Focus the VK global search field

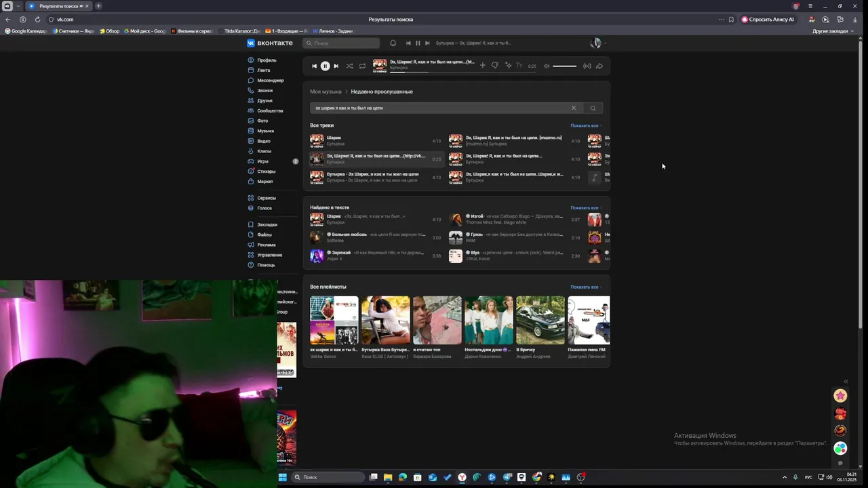(341, 43)
